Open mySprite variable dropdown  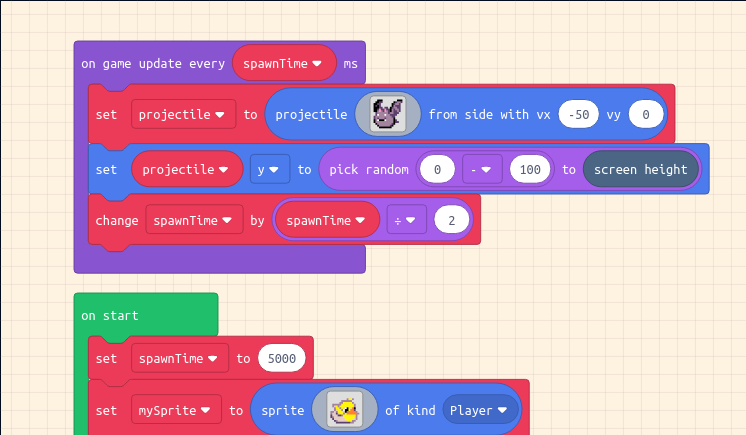(176, 410)
